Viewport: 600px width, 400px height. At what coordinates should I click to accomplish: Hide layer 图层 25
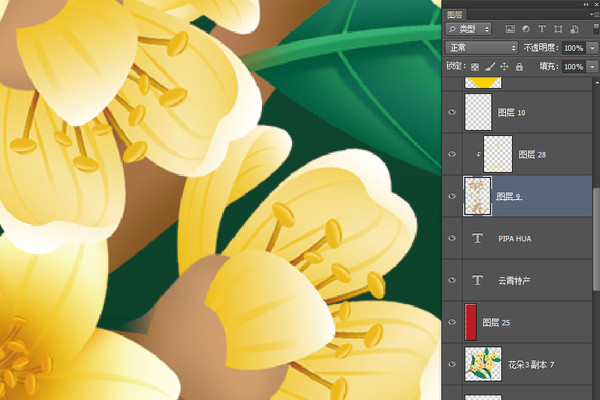452,322
